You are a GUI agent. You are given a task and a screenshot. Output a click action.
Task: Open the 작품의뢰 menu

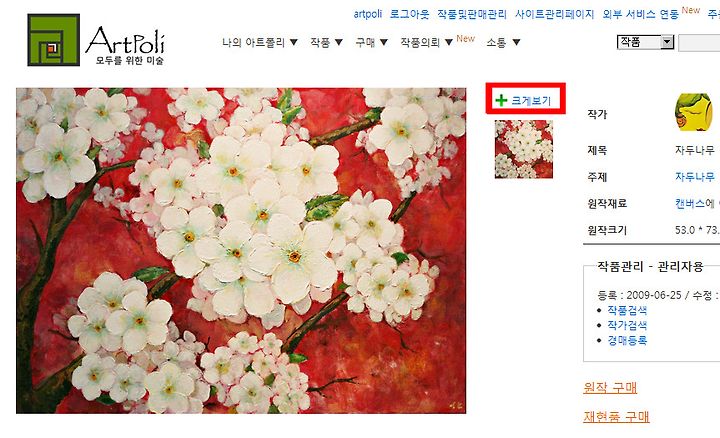(420, 43)
